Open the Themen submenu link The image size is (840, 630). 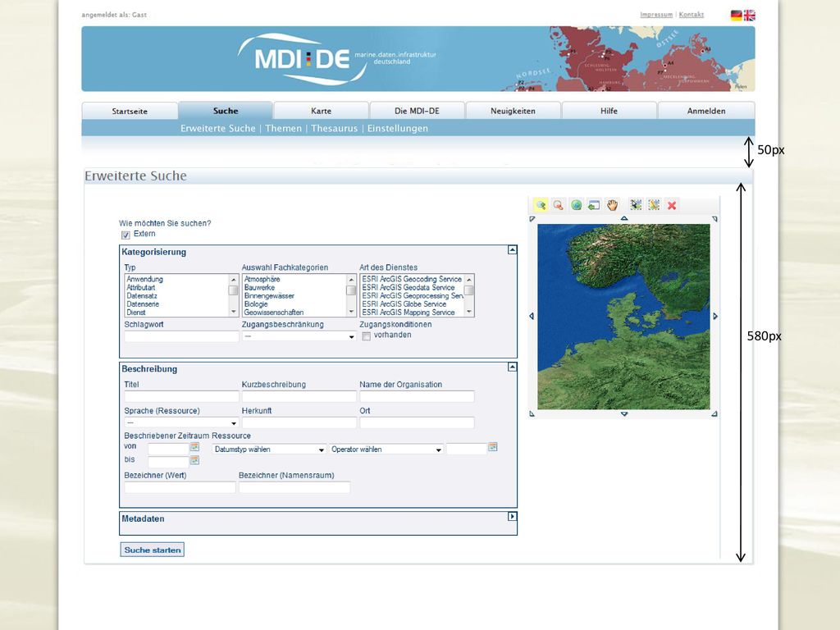tap(283, 128)
